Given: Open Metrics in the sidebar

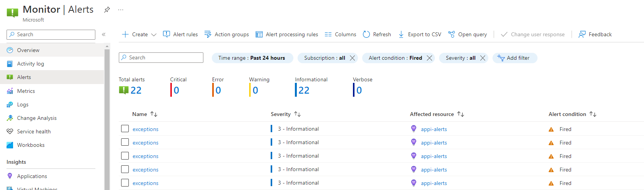Looking at the screenshot, I should click(26, 91).
